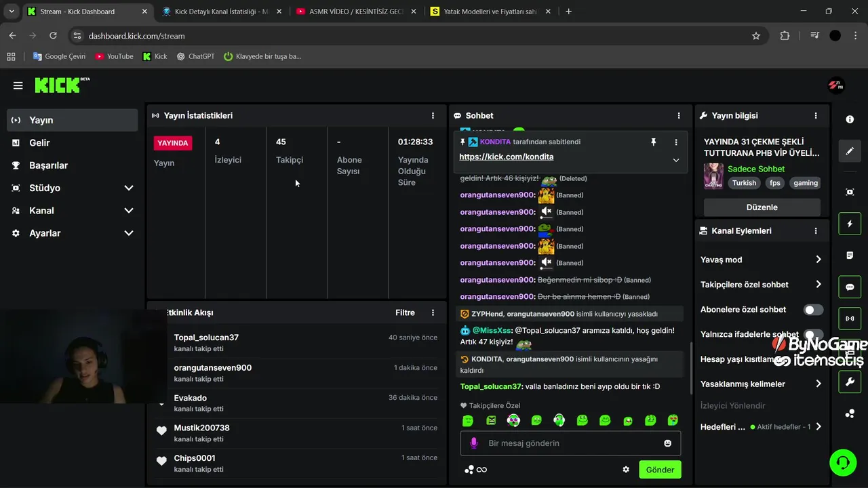Open the Google Çeviri bookmark
This screenshot has height=488, width=868.
click(x=59, y=56)
